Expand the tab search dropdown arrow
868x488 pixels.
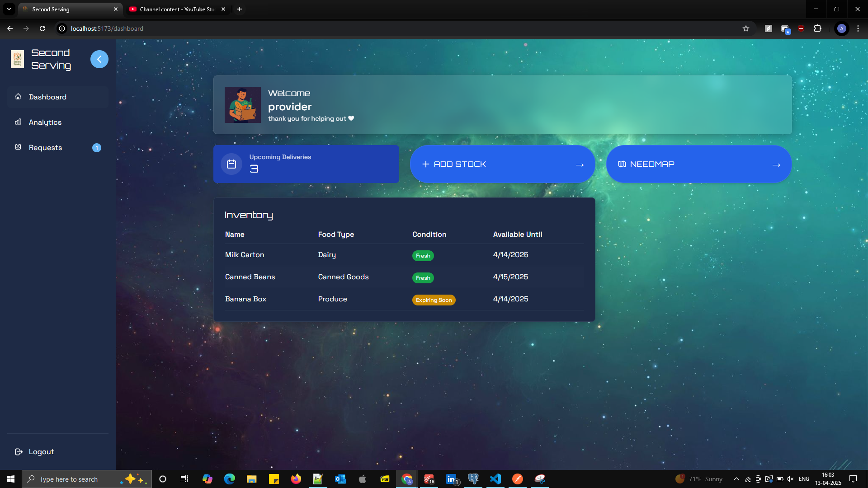(9, 9)
